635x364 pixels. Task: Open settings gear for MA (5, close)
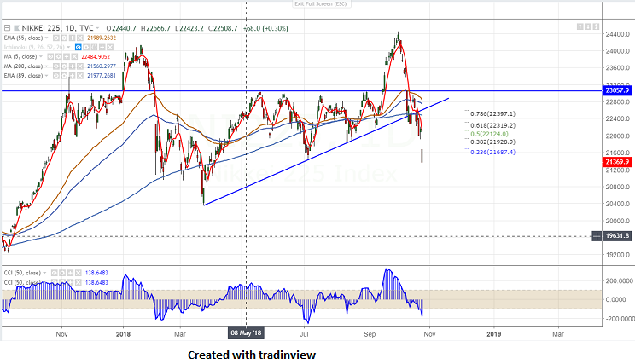[59, 56]
